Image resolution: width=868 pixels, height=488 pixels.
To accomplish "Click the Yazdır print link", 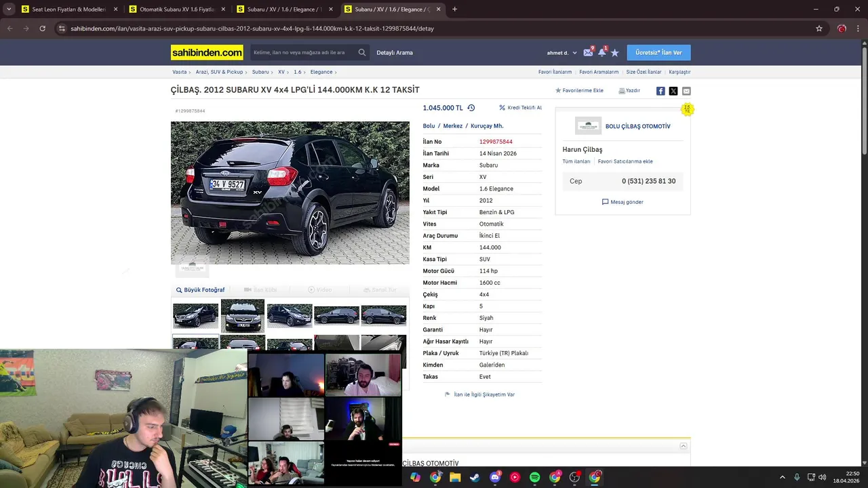I will (x=629, y=90).
